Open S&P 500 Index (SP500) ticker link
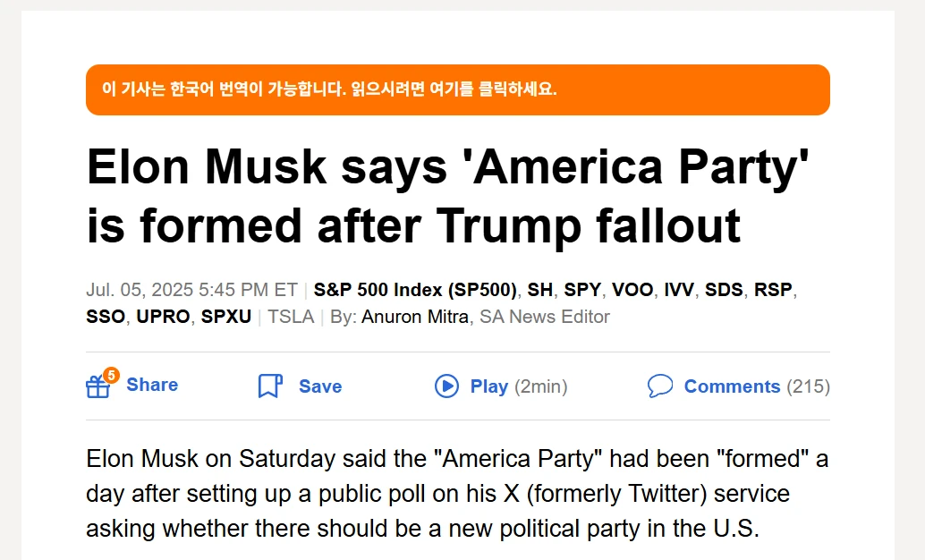The image size is (925, 560). click(x=415, y=290)
